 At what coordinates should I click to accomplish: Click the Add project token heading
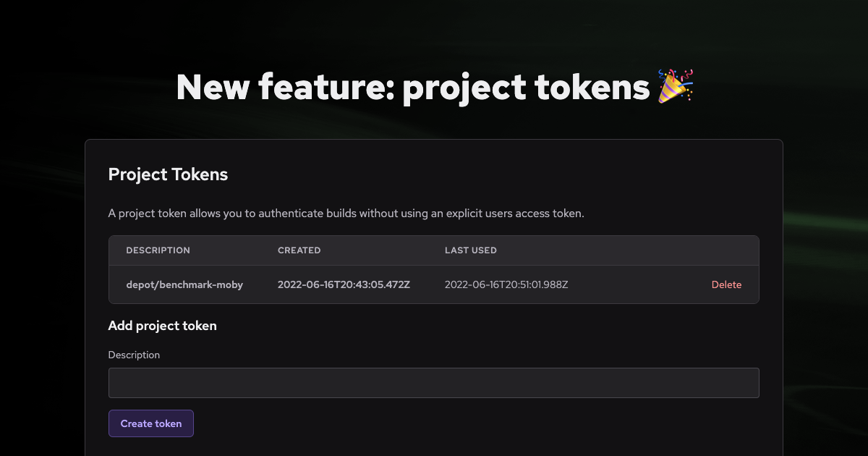pyautogui.click(x=162, y=326)
